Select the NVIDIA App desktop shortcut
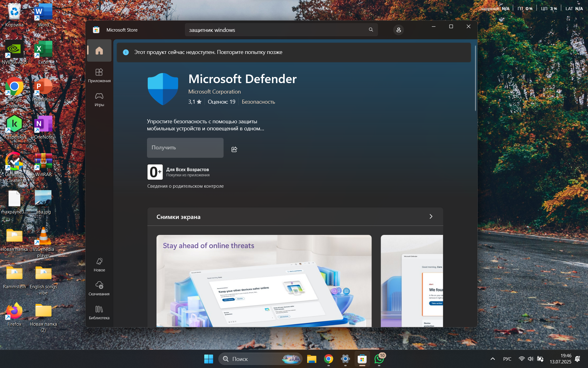Viewport: 588px width, 368px height. (x=14, y=53)
